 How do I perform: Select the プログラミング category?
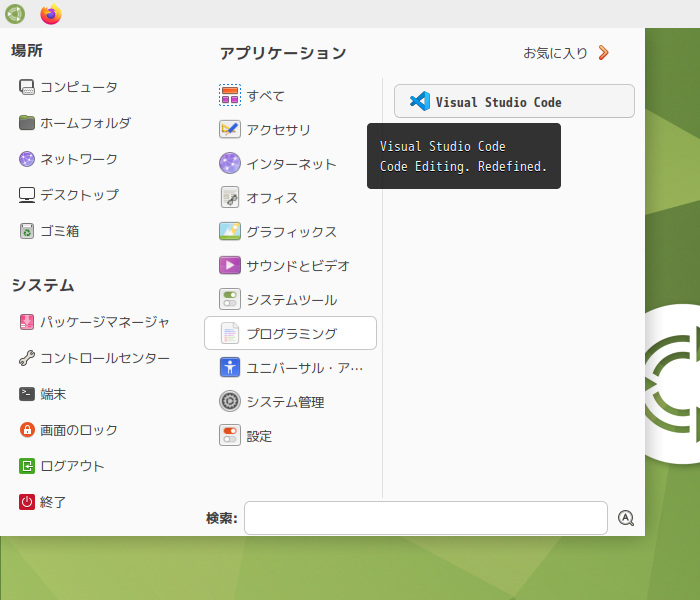pyautogui.click(x=290, y=333)
